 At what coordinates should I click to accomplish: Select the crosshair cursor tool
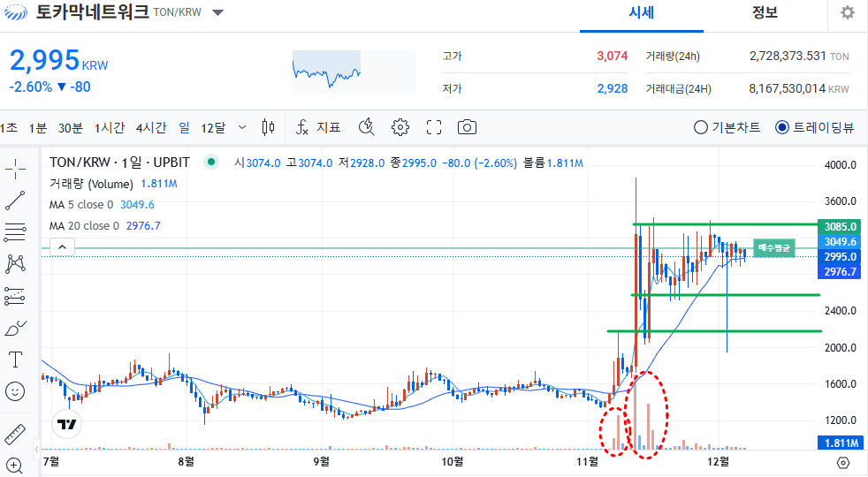click(15, 169)
